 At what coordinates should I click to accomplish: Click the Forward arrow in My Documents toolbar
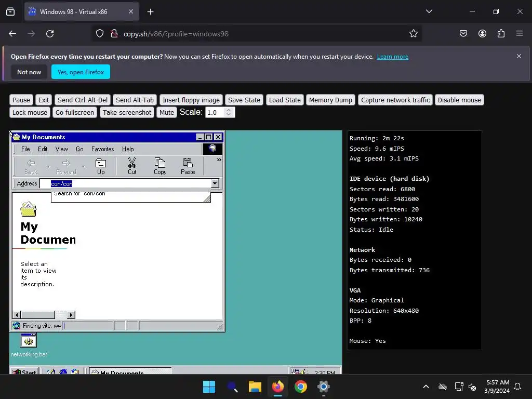(x=66, y=166)
